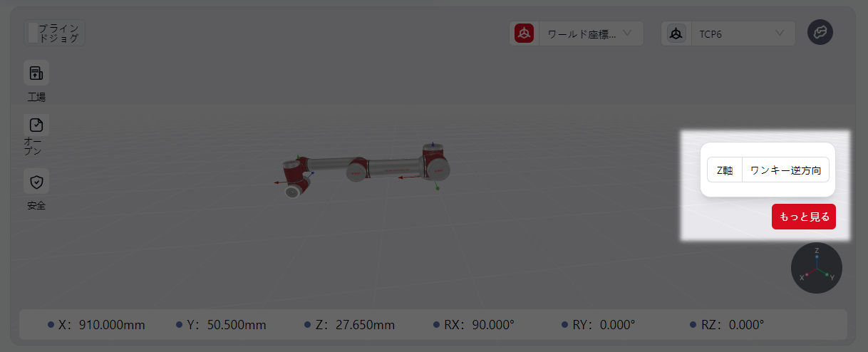Select the ワンキー逆方向 option

[x=785, y=170]
